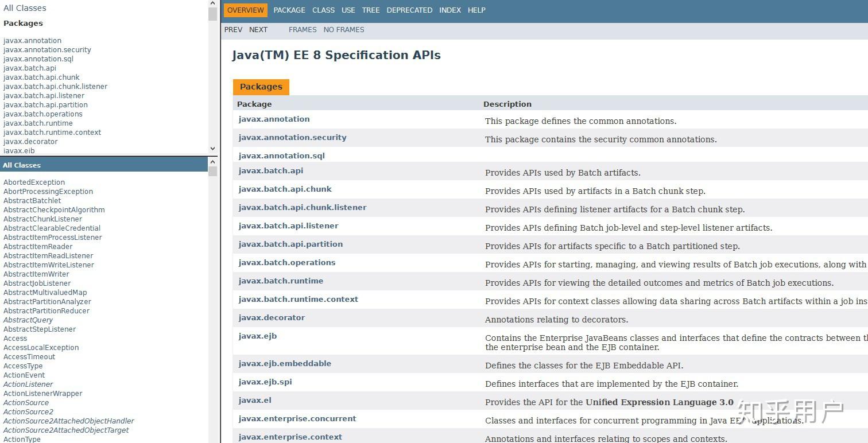This screenshot has width=868, height=443.
Task: Open the AccessTimeout class entry
Action: [x=29, y=357]
